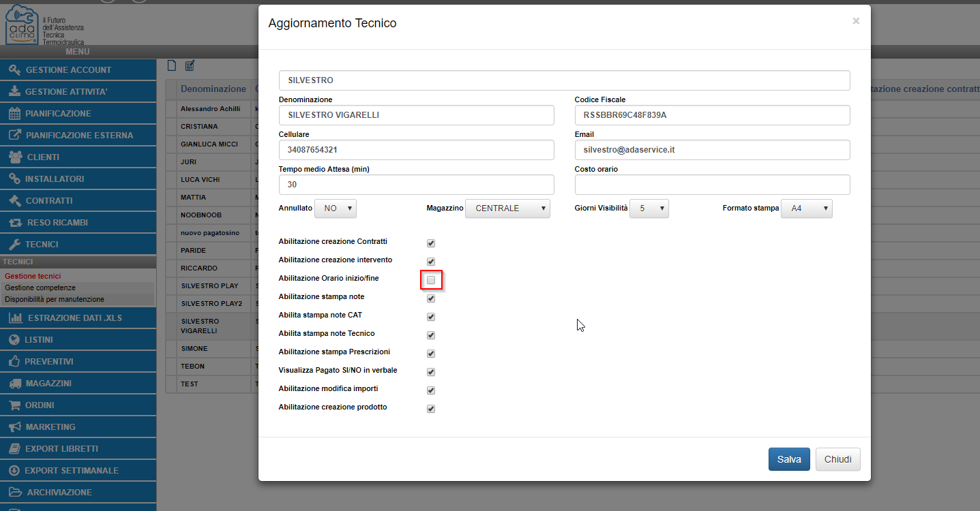Click the Email input field
This screenshot has width=980, height=511.
click(713, 150)
